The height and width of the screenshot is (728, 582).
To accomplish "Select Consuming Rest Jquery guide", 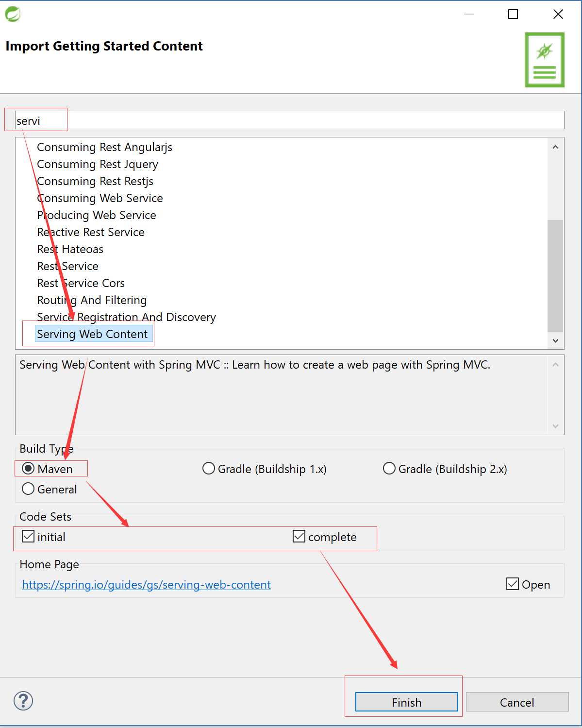I will point(98,164).
